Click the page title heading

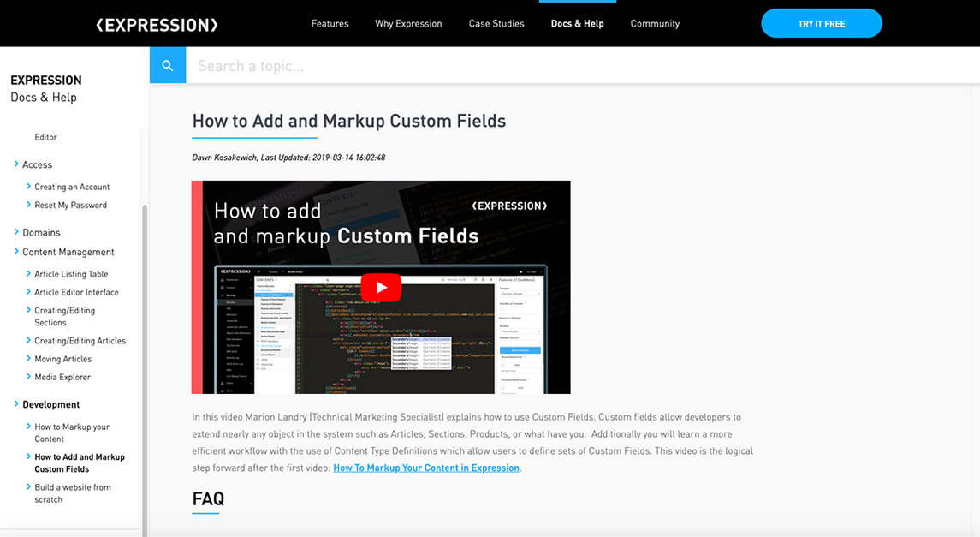coord(348,121)
